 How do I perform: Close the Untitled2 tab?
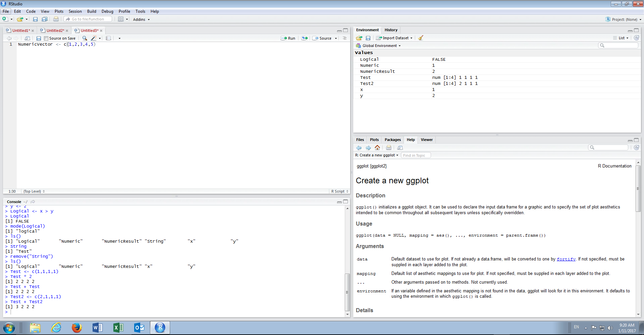click(x=67, y=31)
